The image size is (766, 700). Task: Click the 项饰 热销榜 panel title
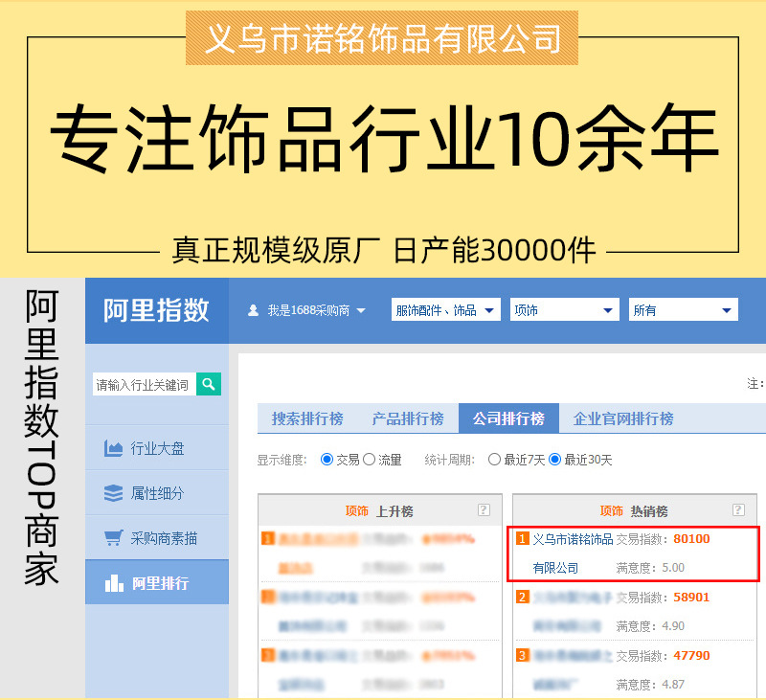pos(634,511)
